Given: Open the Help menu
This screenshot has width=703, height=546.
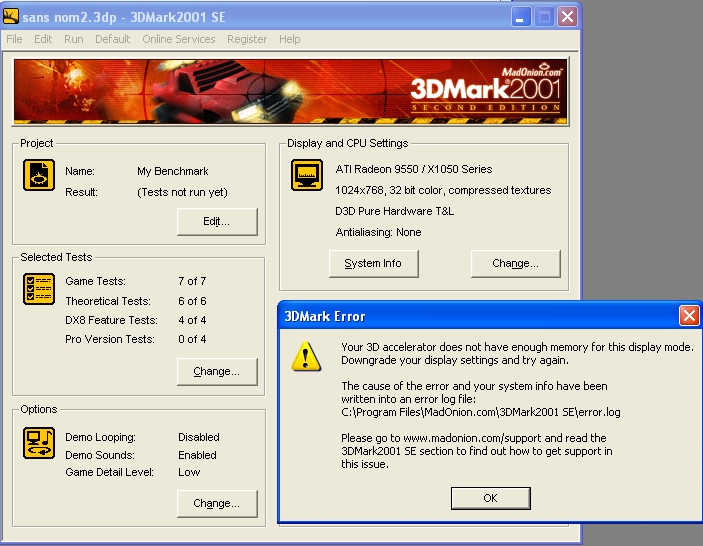Looking at the screenshot, I should [290, 39].
